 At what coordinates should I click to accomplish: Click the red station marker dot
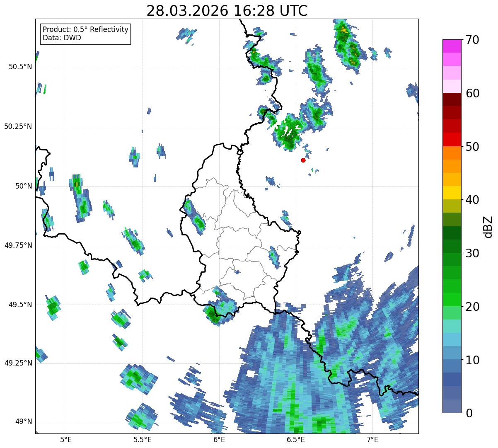303,160
